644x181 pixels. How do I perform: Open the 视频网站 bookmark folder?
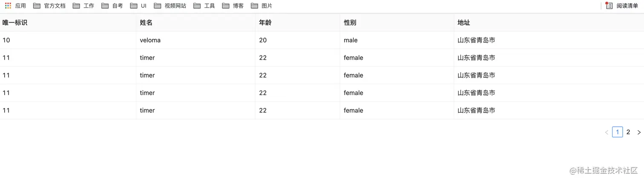(170, 6)
